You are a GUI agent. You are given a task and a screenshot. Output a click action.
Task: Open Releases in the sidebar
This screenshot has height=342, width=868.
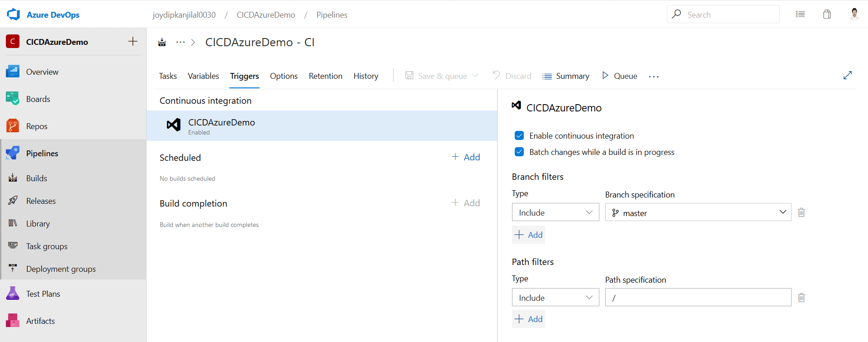[41, 201]
